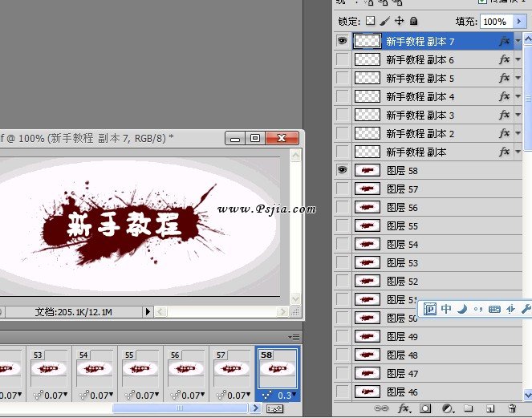This screenshot has width=532, height=418.
Task: Open animation panel options menu icon
Action: 294,337
